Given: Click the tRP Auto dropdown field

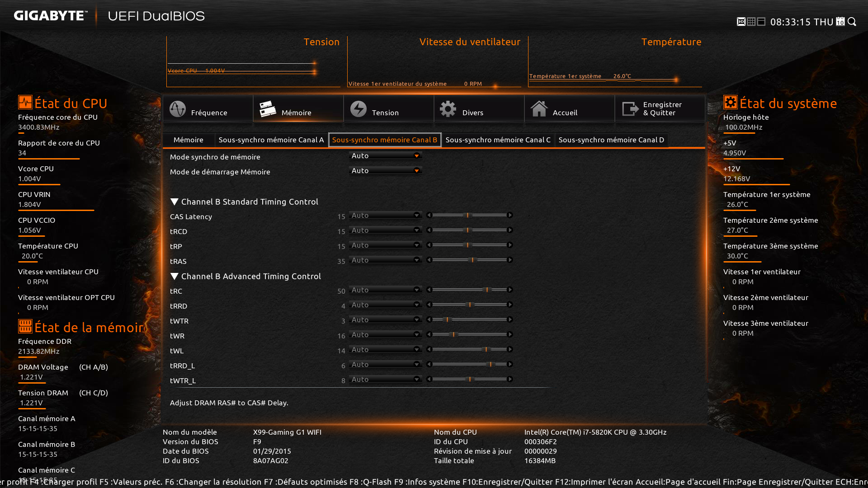Looking at the screenshot, I should 386,245.
